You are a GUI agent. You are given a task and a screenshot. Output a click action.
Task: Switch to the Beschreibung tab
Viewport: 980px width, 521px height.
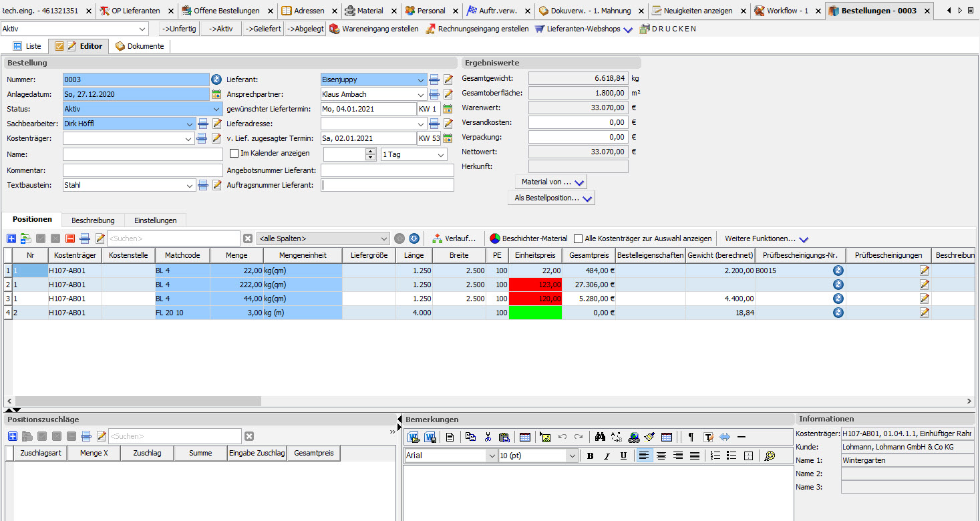pos(93,220)
